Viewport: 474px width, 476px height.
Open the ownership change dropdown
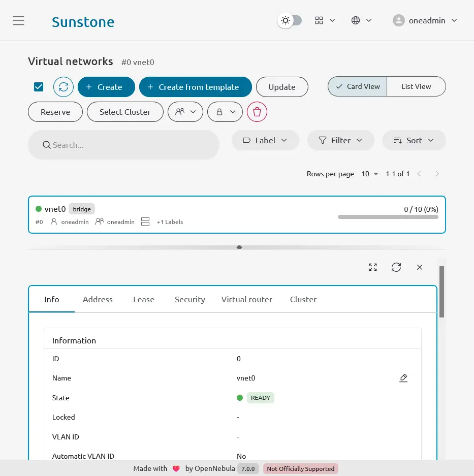(x=185, y=112)
